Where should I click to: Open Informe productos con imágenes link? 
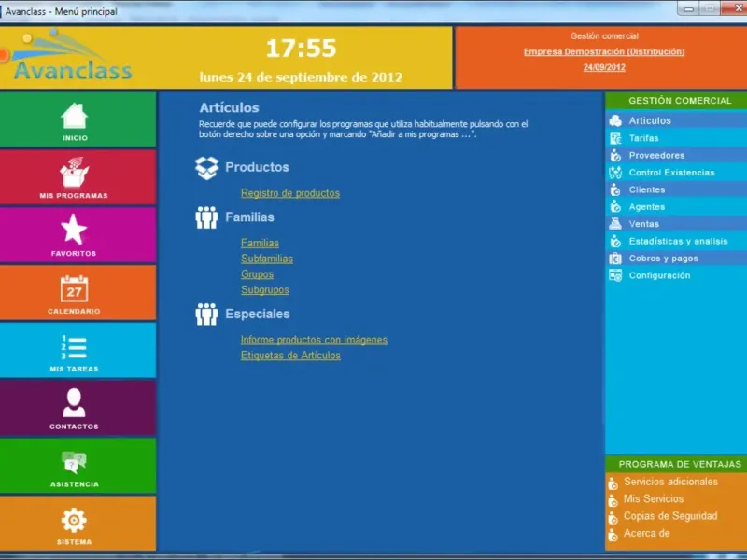pos(314,340)
